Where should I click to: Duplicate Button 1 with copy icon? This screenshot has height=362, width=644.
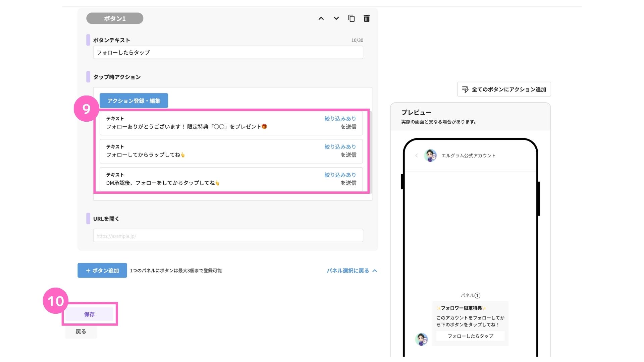pyautogui.click(x=351, y=18)
